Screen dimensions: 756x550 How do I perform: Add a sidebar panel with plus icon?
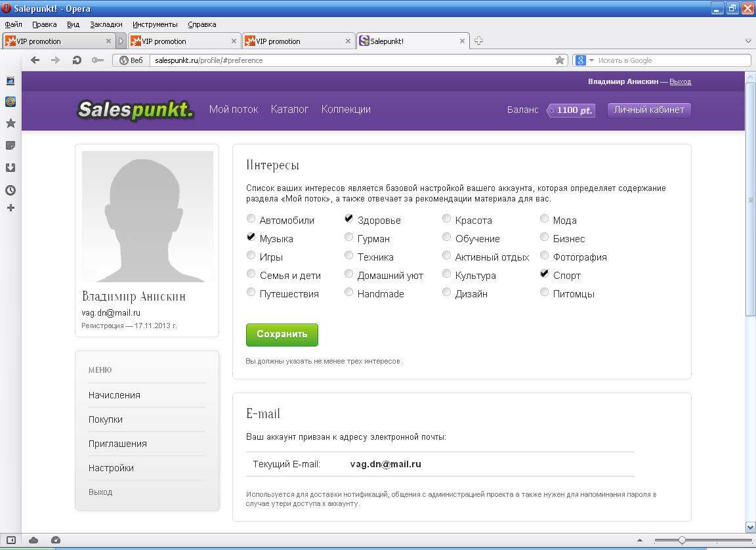[10, 208]
